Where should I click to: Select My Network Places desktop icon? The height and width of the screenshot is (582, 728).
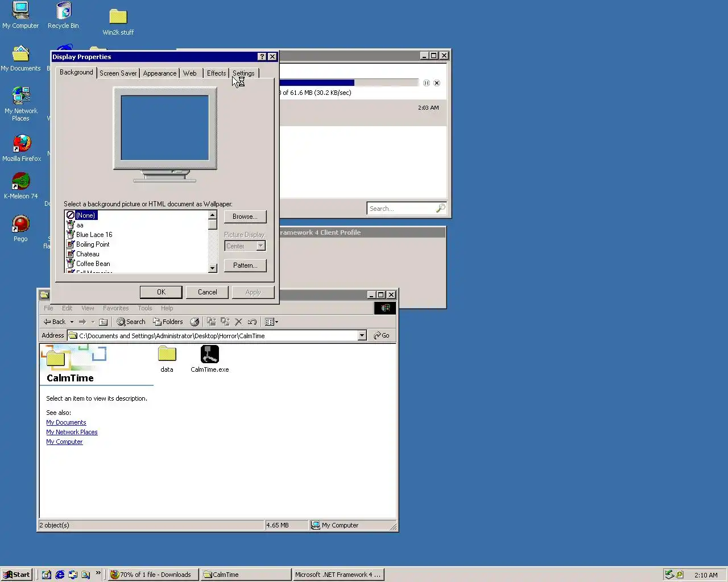(20, 104)
